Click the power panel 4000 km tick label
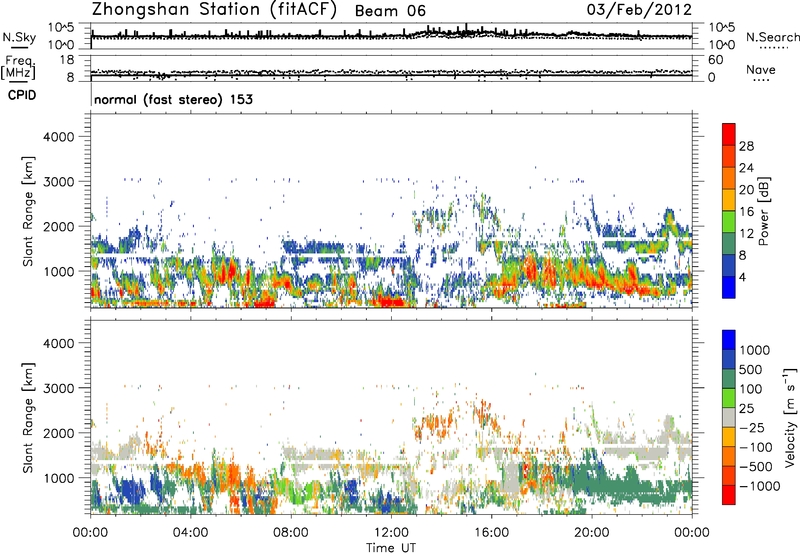This screenshot has width=800, height=554. pyautogui.click(x=58, y=137)
